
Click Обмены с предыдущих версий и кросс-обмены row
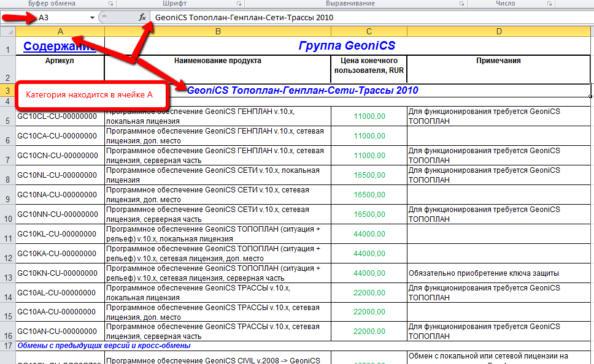tap(303, 346)
